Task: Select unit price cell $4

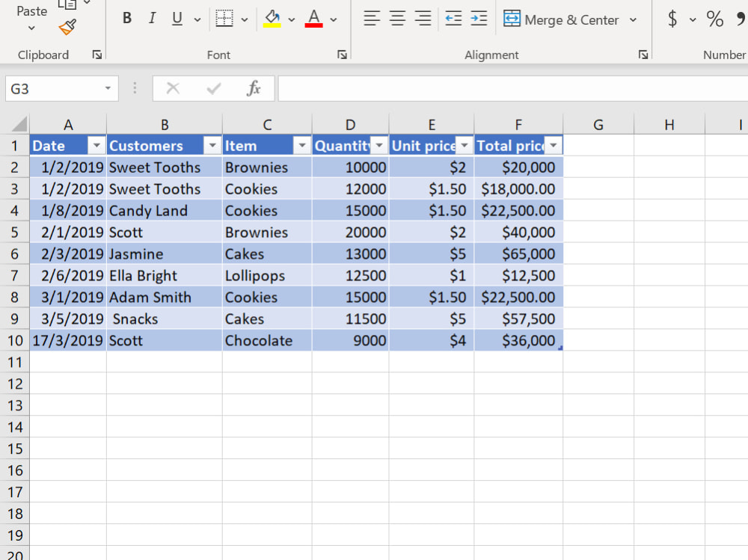Action: (x=432, y=341)
